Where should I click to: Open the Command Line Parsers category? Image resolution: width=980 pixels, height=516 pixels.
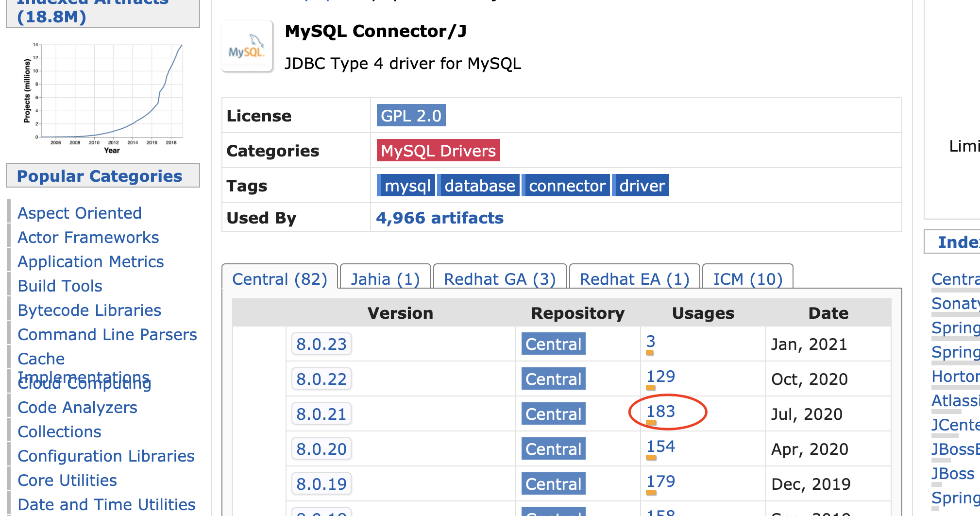107,334
